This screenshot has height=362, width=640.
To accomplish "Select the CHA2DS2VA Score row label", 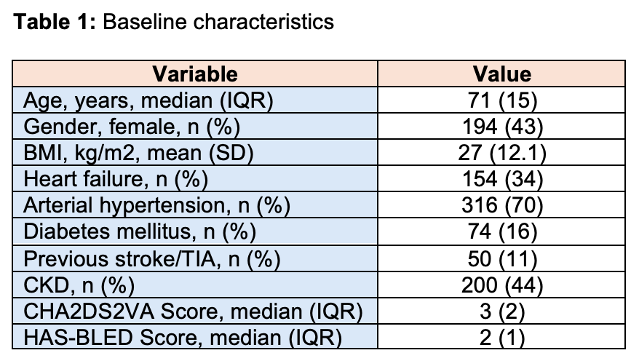I will (195, 311).
